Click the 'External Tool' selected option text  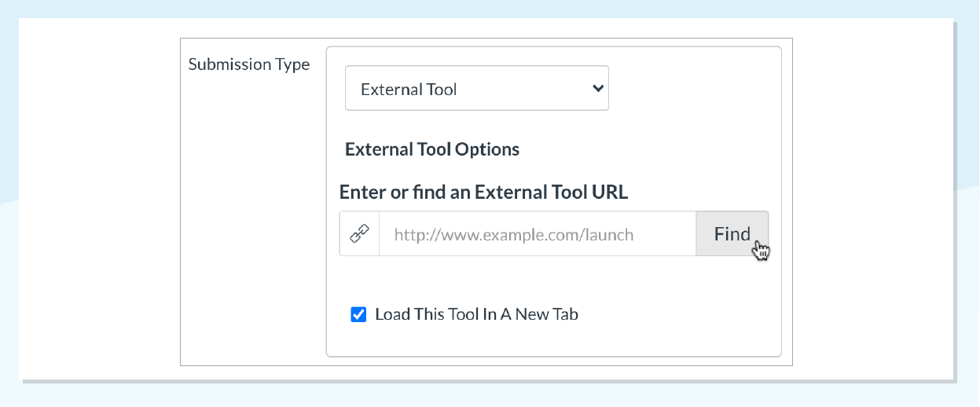(x=409, y=90)
